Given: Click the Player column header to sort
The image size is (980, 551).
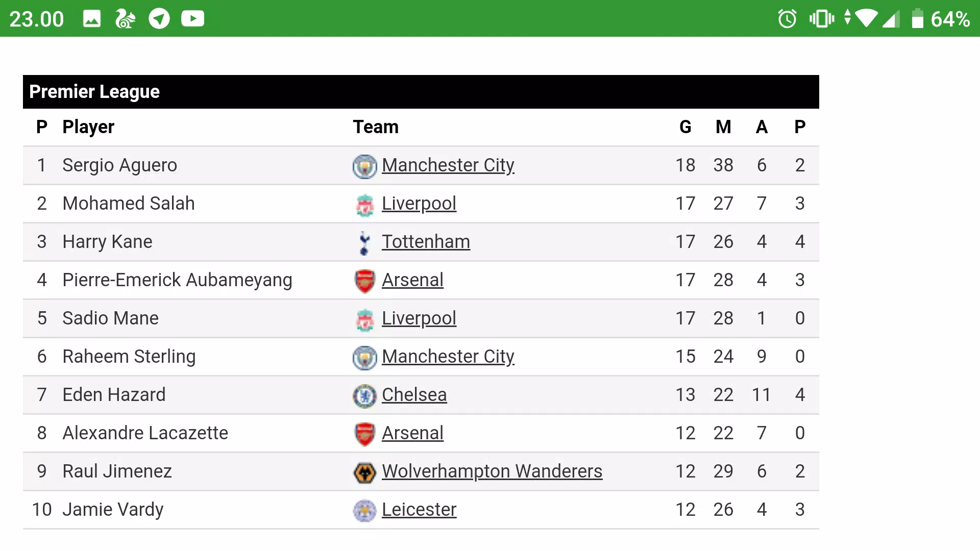Looking at the screenshot, I should click(x=88, y=127).
